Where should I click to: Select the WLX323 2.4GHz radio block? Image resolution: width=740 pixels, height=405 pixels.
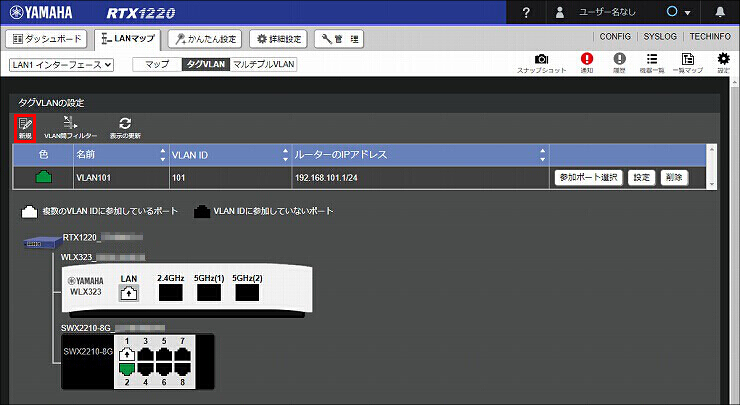click(x=170, y=293)
